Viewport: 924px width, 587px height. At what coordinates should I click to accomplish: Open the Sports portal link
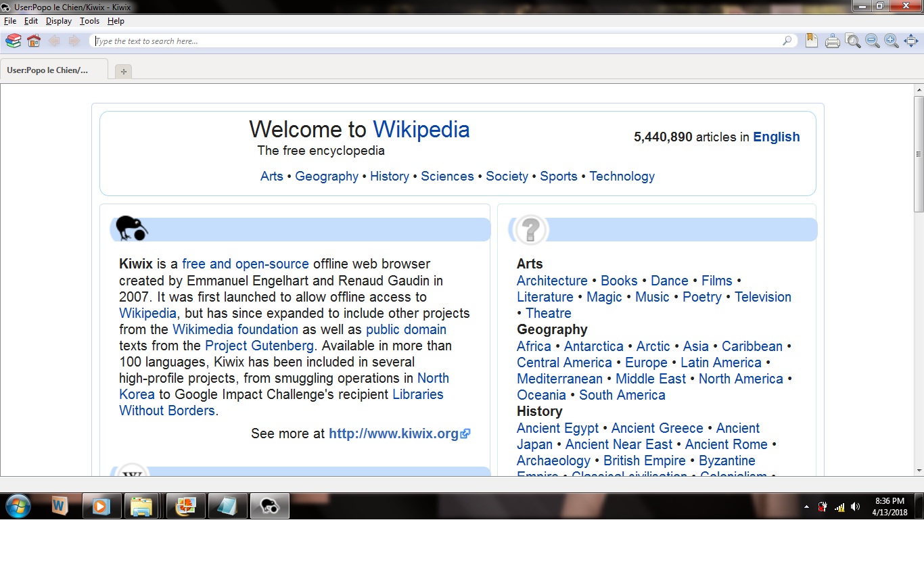click(x=559, y=176)
